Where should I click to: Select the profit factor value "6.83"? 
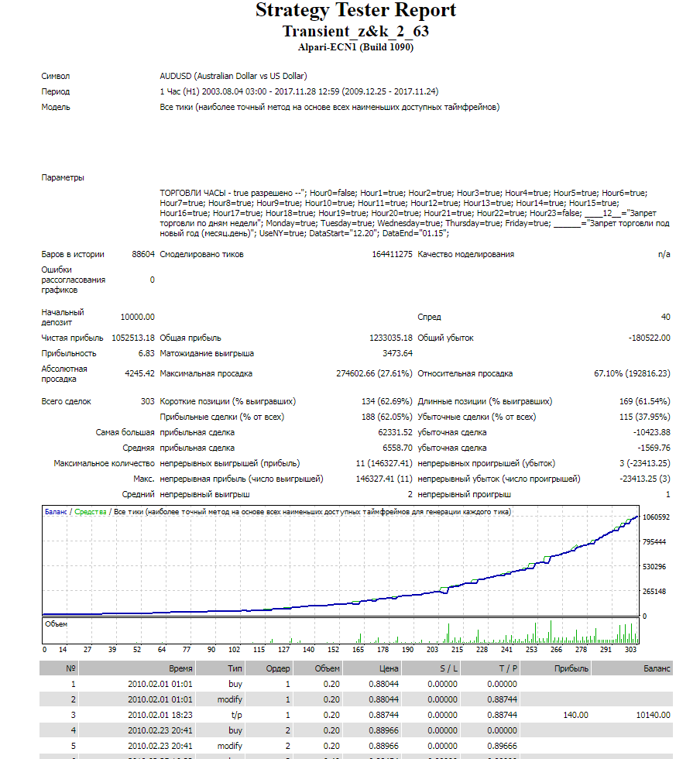[146, 353]
